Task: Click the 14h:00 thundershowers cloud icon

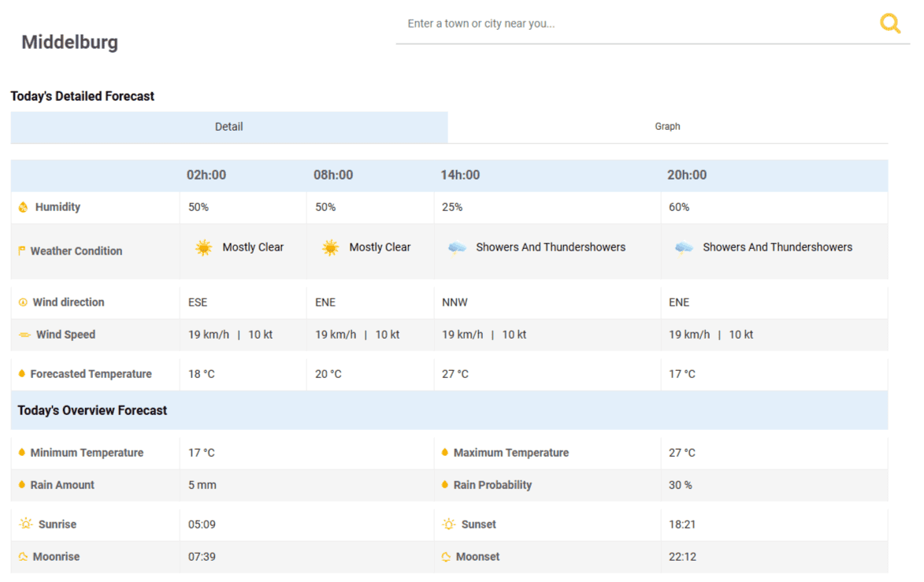Action: coord(458,247)
